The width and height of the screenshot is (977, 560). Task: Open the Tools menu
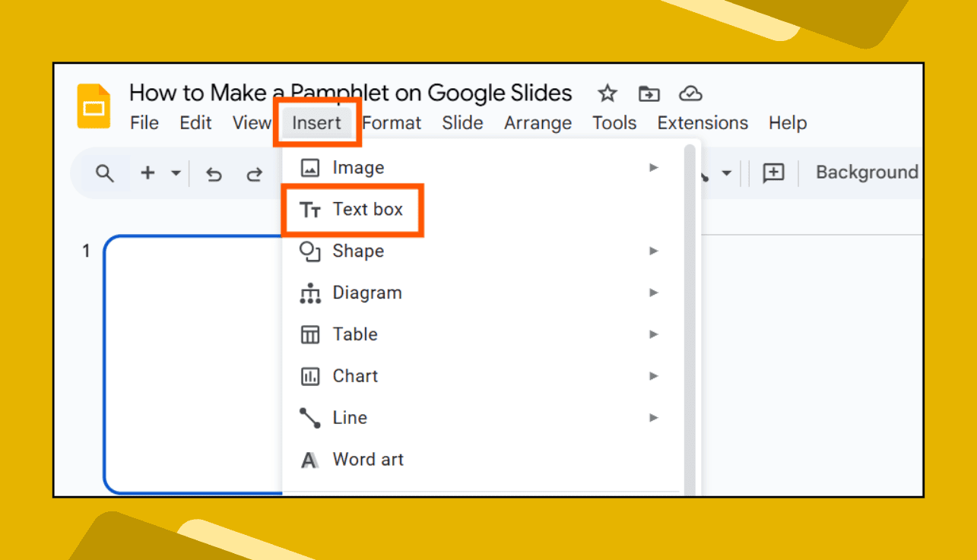click(x=614, y=122)
